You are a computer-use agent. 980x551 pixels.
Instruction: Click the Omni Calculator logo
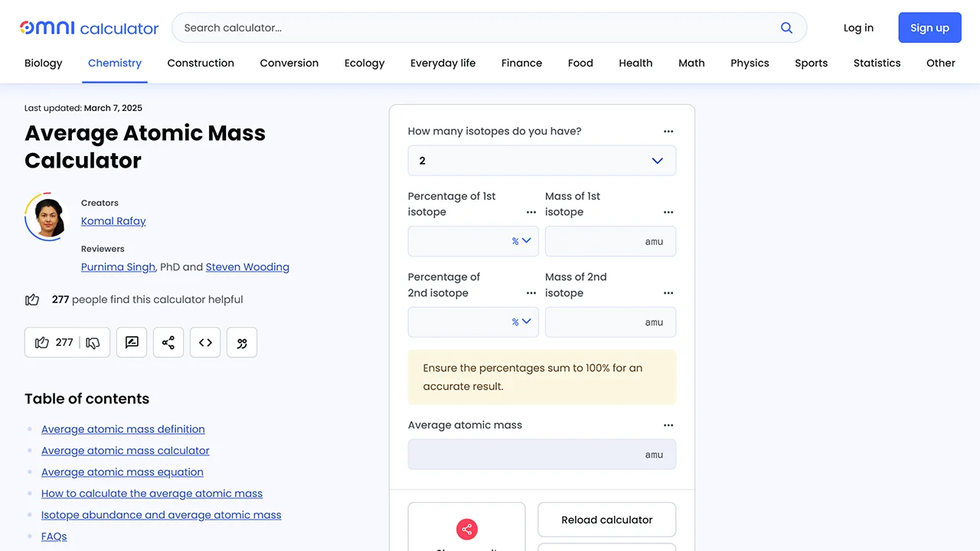click(x=88, y=28)
